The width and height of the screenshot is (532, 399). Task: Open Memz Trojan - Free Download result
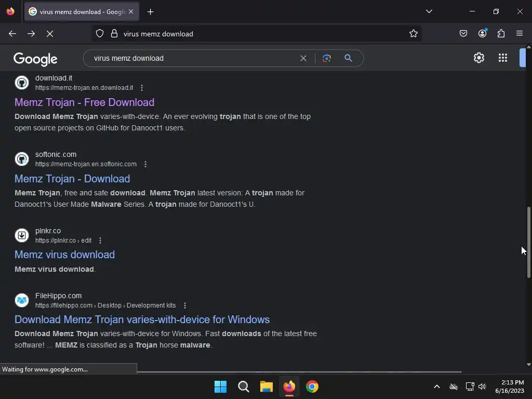point(85,102)
